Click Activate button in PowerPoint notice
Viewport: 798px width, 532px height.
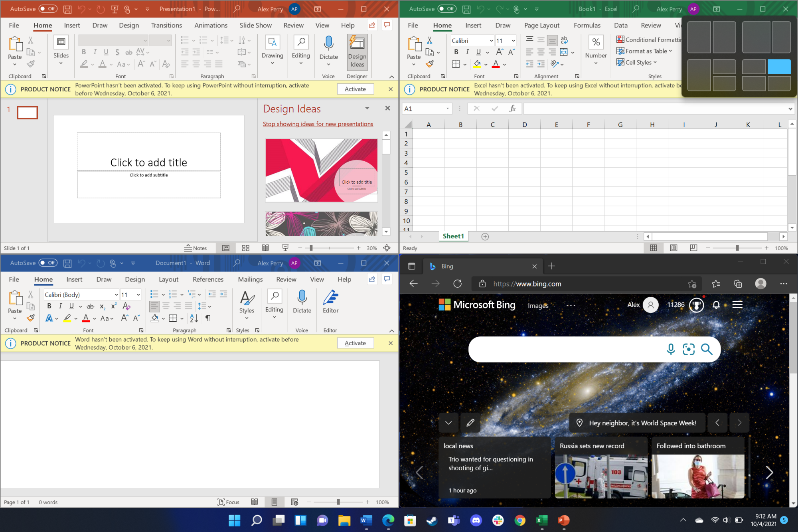(355, 89)
